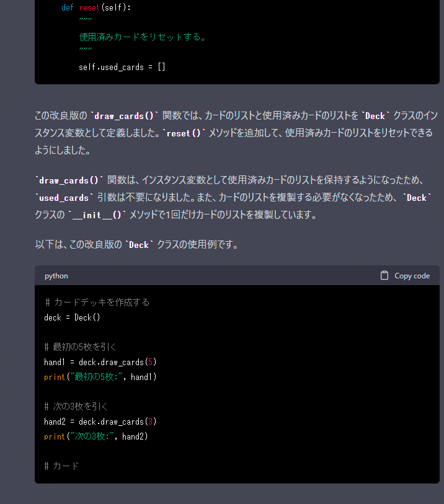444x504 pixels.
Task: Click the print statement for hand1
Action: tap(100, 377)
